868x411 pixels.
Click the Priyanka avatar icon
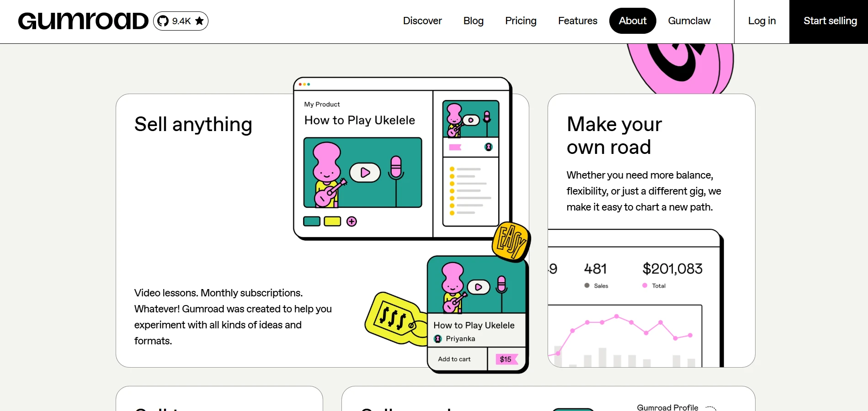pos(438,339)
